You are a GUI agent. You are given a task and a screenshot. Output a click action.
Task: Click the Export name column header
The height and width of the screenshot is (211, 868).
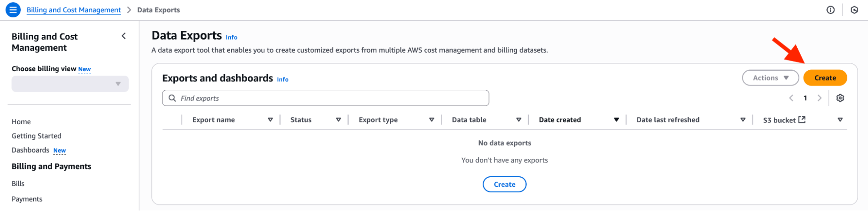pos(214,120)
